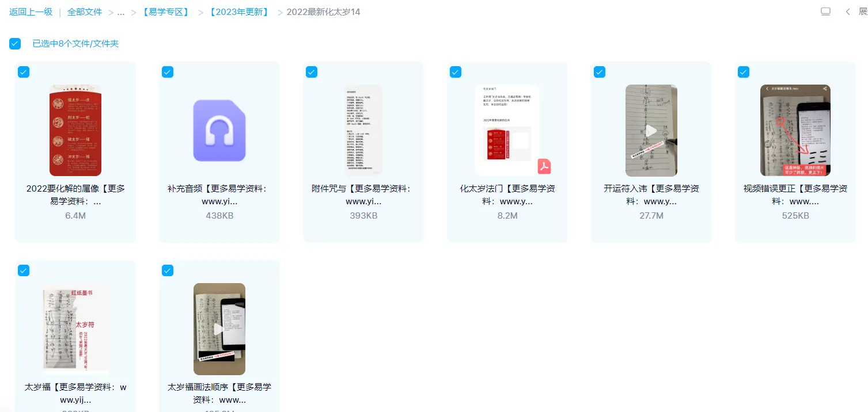Uncheck the 化太岁法门 file checkbox
Viewport: 868px width, 412px height.
(456, 72)
